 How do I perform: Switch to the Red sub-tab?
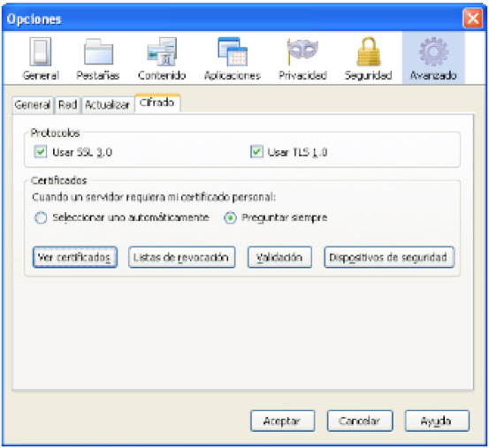point(68,104)
